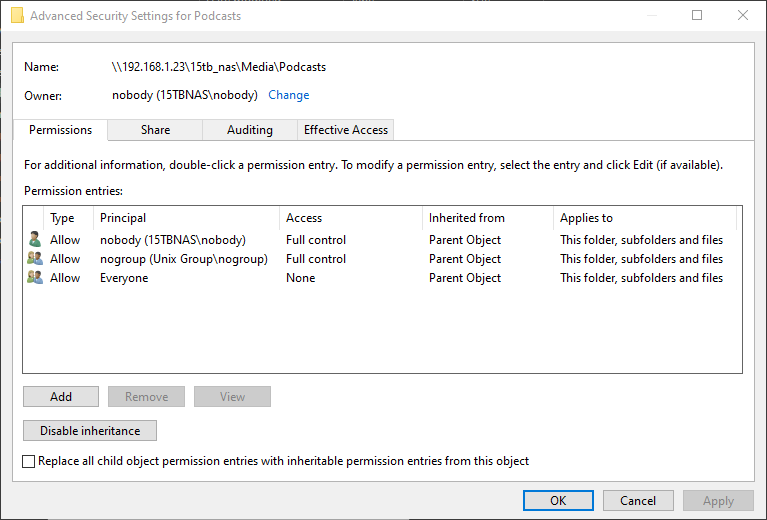Click the Everyone group icon in the list
The image size is (767, 520).
pyautogui.click(x=35, y=277)
